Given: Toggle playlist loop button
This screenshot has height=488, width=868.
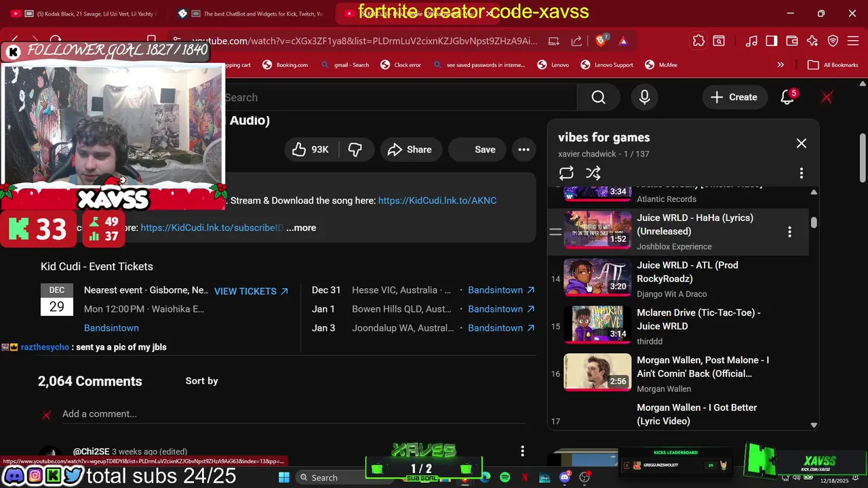Looking at the screenshot, I should point(566,173).
